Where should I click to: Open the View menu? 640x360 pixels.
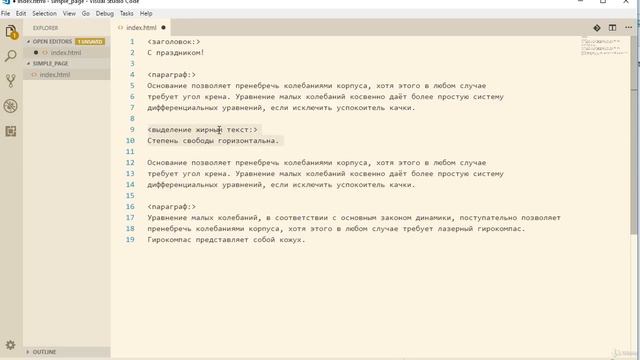(x=69, y=13)
